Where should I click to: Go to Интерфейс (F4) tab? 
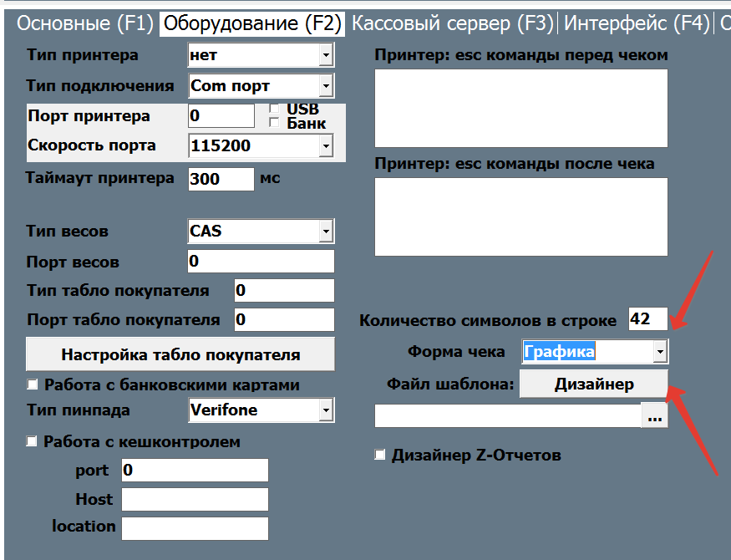tap(636, 23)
